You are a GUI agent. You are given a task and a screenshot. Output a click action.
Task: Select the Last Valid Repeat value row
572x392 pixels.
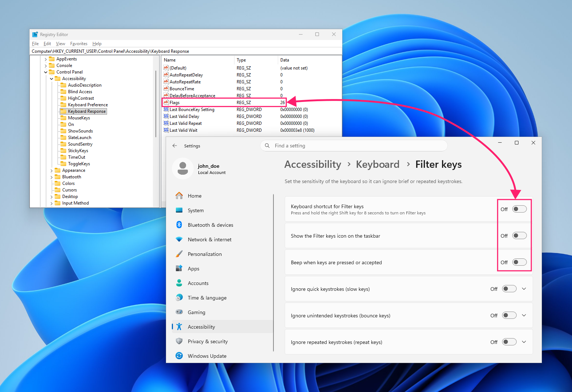[x=251, y=123]
